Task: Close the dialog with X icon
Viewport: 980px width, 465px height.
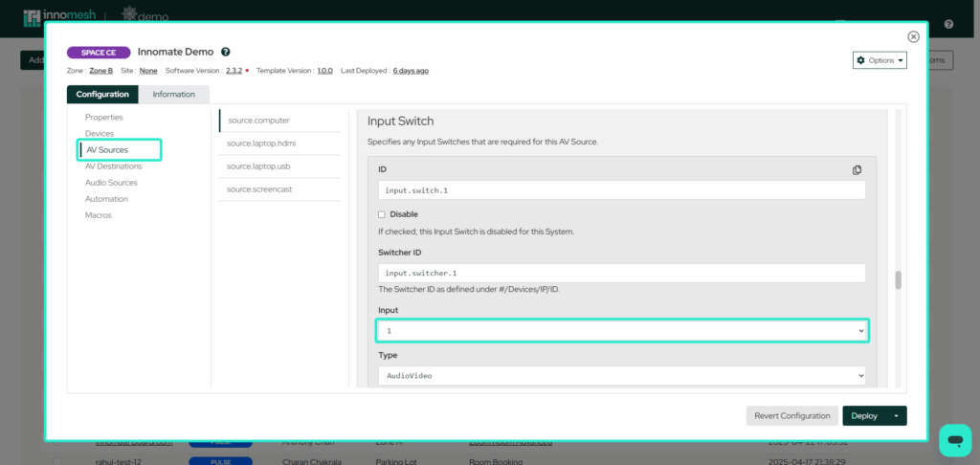Action: pos(913,37)
